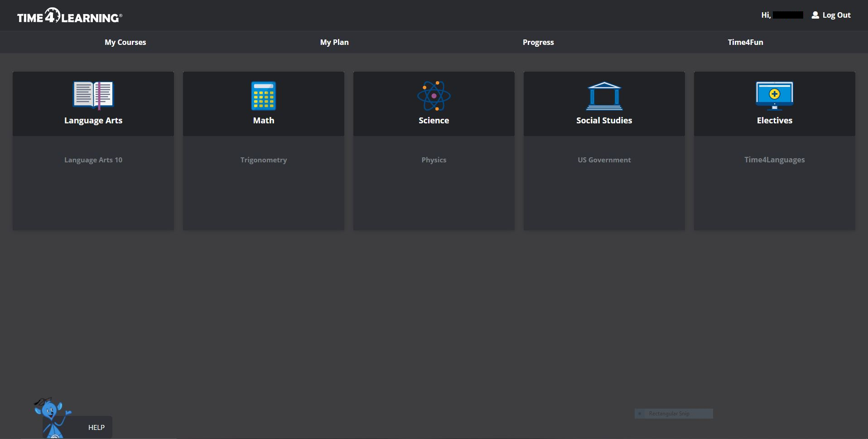Click the HELP label button
This screenshot has width=868, height=439.
tap(96, 427)
